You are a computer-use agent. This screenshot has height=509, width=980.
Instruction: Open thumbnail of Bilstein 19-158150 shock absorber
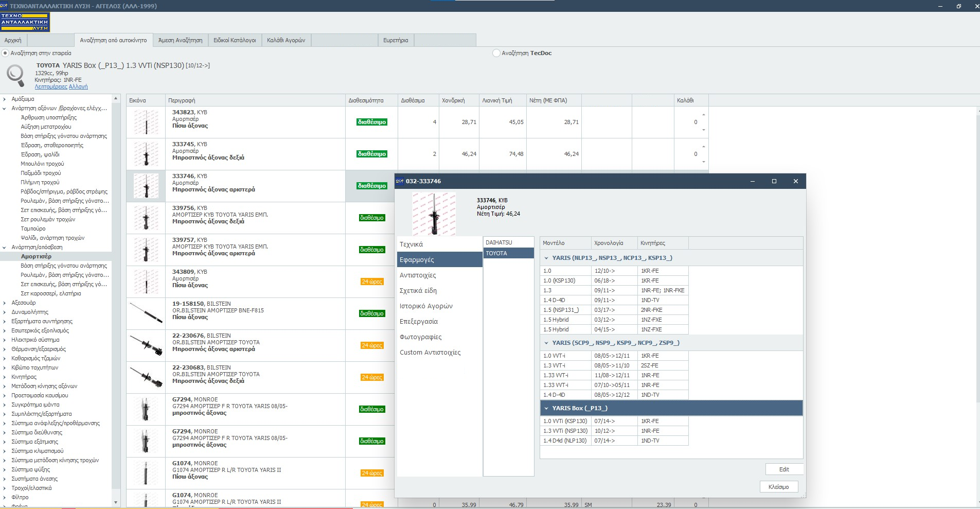click(x=146, y=313)
